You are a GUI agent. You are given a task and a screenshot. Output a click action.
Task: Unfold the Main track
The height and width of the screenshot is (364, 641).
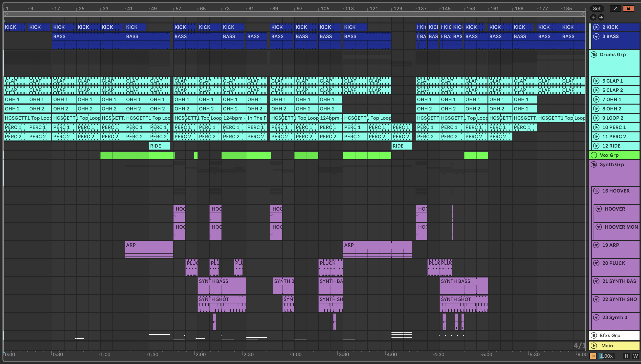[x=594, y=346]
